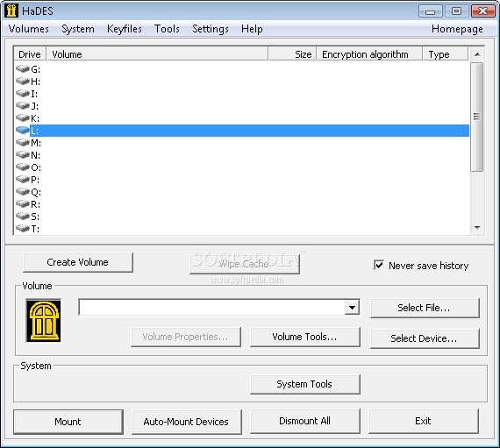
Task: Click the Dismount All button
Action: [305, 421]
